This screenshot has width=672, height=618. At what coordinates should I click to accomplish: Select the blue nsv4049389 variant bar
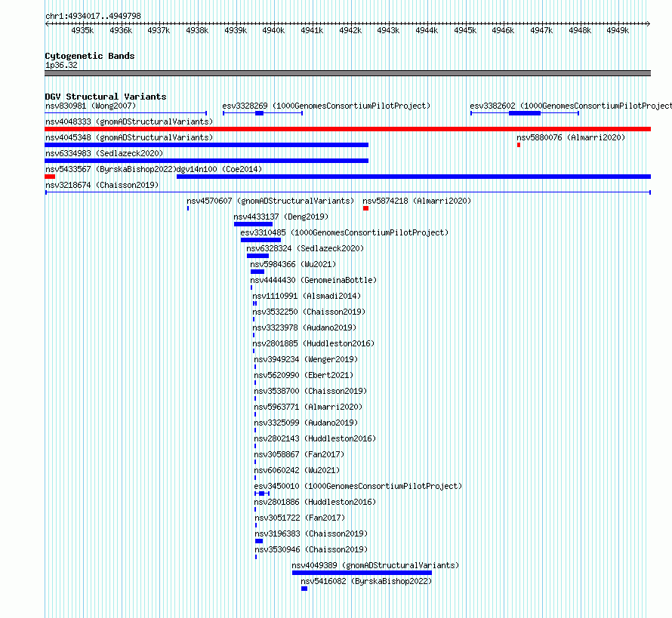coord(362,573)
